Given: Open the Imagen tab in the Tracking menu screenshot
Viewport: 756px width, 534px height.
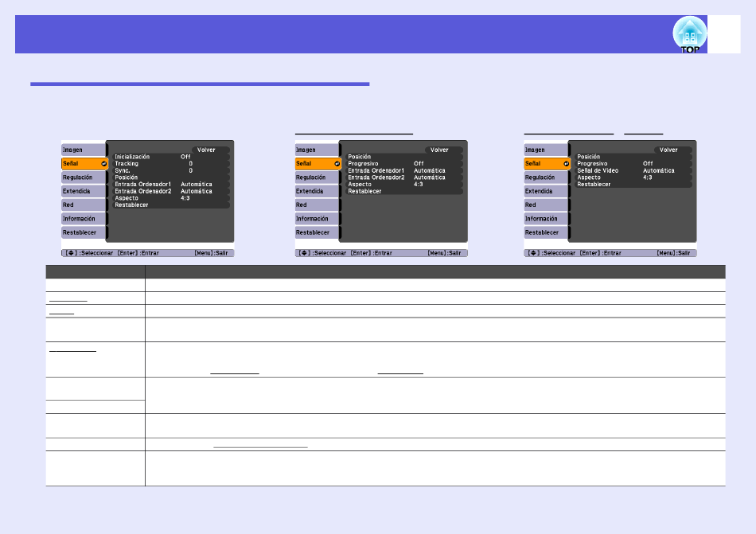Looking at the screenshot, I should tap(84, 150).
